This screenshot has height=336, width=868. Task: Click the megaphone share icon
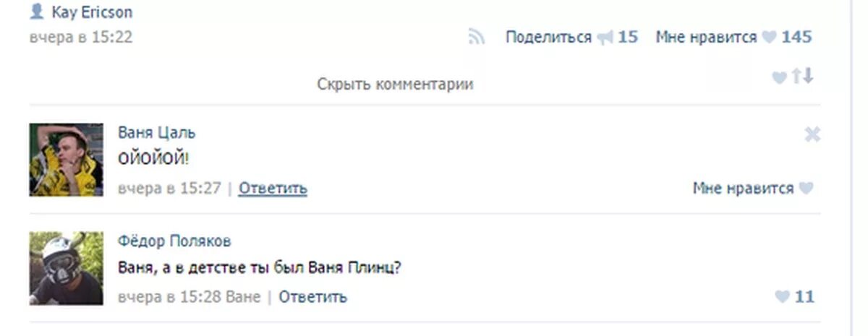click(605, 38)
